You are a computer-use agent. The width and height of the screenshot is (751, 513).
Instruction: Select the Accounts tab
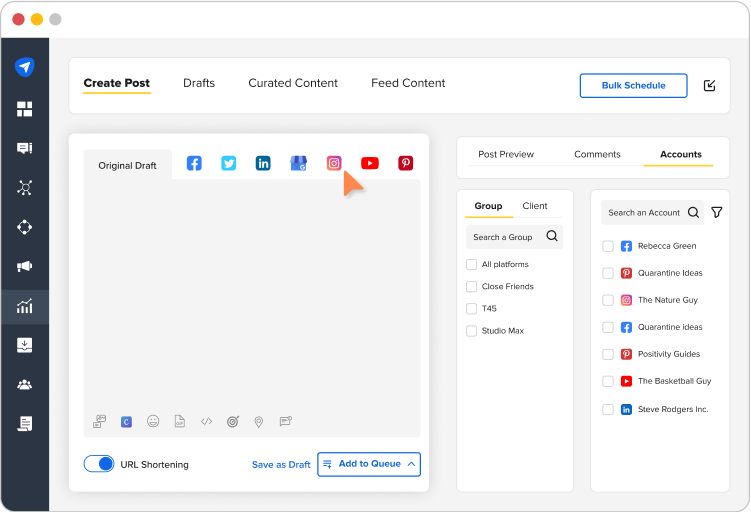coord(681,154)
